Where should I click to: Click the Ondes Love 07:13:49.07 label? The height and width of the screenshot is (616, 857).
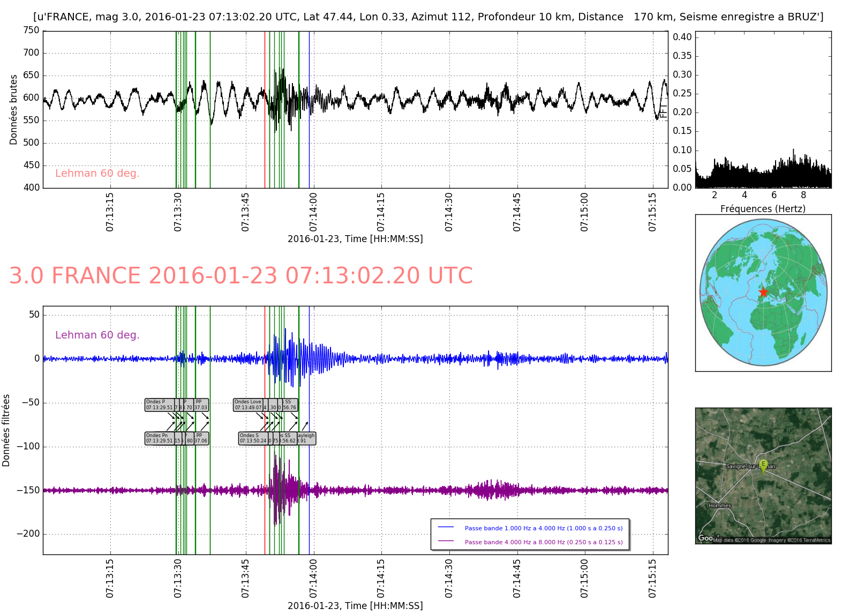pyautogui.click(x=248, y=405)
